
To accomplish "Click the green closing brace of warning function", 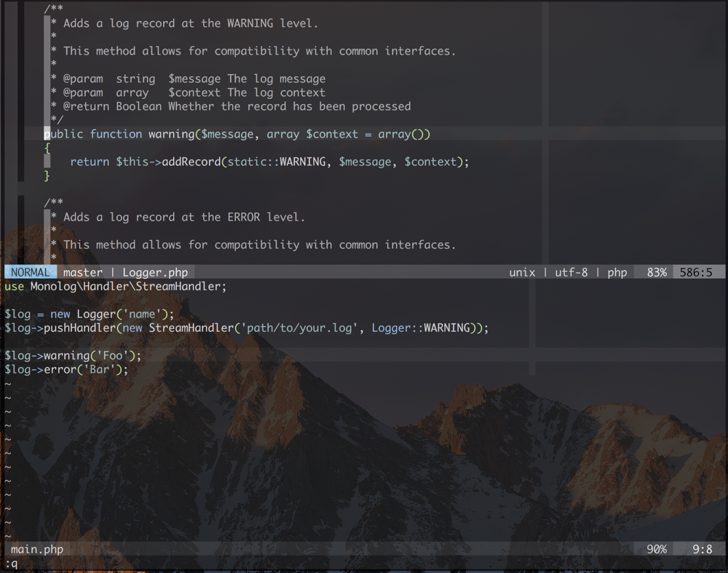I will point(47,175).
